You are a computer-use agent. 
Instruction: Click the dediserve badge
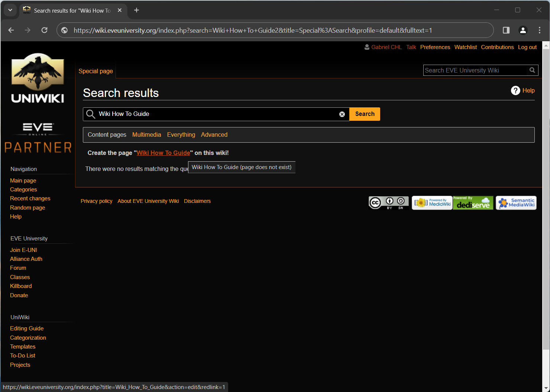473,203
